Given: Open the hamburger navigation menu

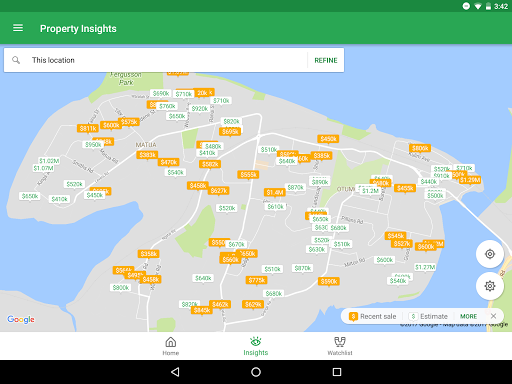Looking at the screenshot, I should 18,28.
